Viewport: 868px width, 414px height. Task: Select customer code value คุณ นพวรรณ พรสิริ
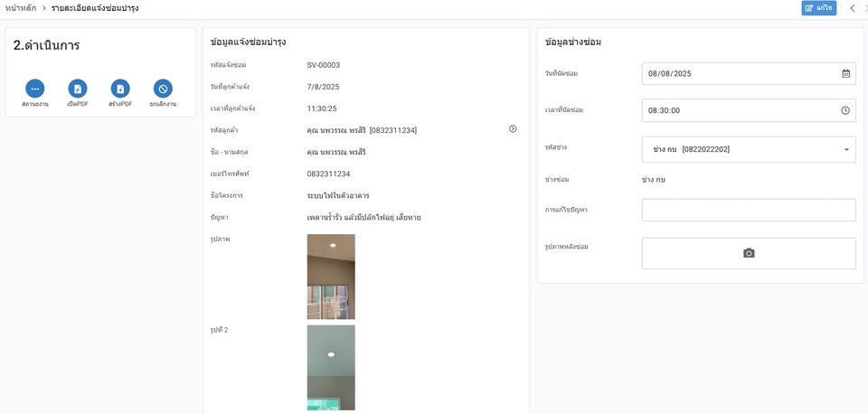[362, 130]
